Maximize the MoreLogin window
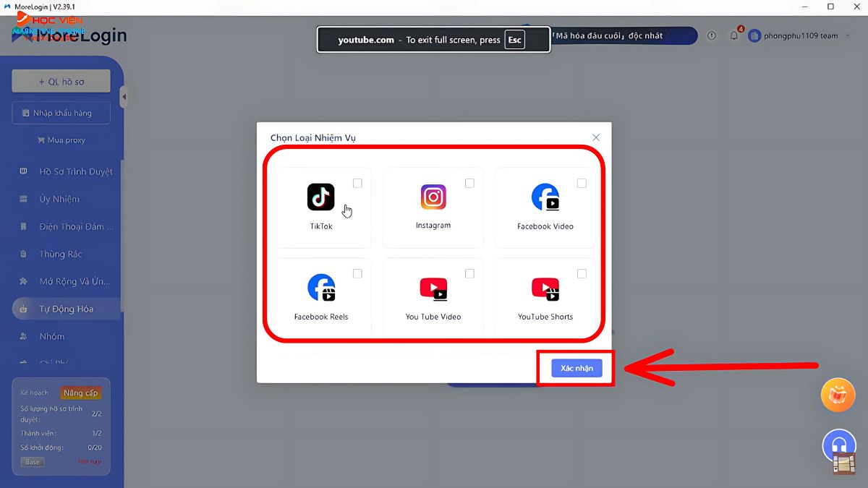This screenshot has width=868, height=488. pyautogui.click(x=830, y=7)
